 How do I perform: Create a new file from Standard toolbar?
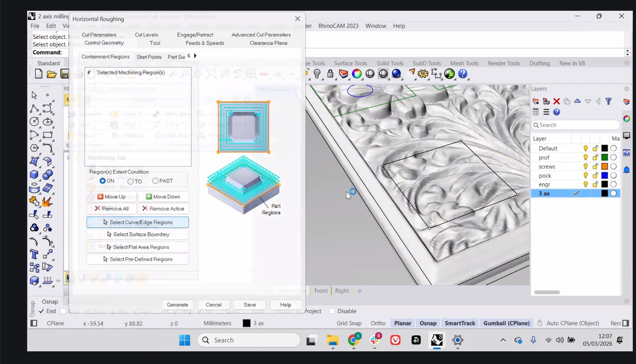coord(39,74)
